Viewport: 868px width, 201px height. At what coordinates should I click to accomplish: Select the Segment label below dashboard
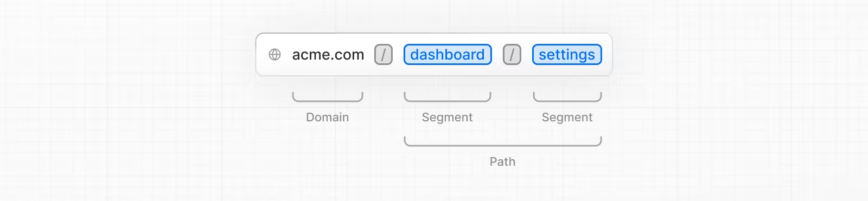coord(448,118)
